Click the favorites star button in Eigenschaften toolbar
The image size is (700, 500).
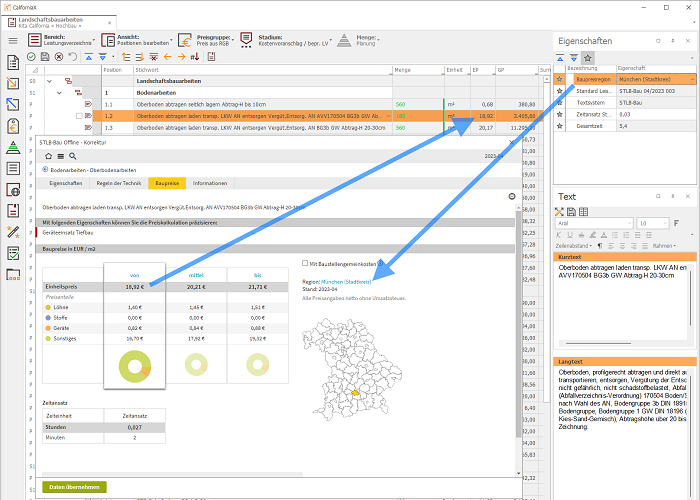pyautogui.click(x=588, y=58)
